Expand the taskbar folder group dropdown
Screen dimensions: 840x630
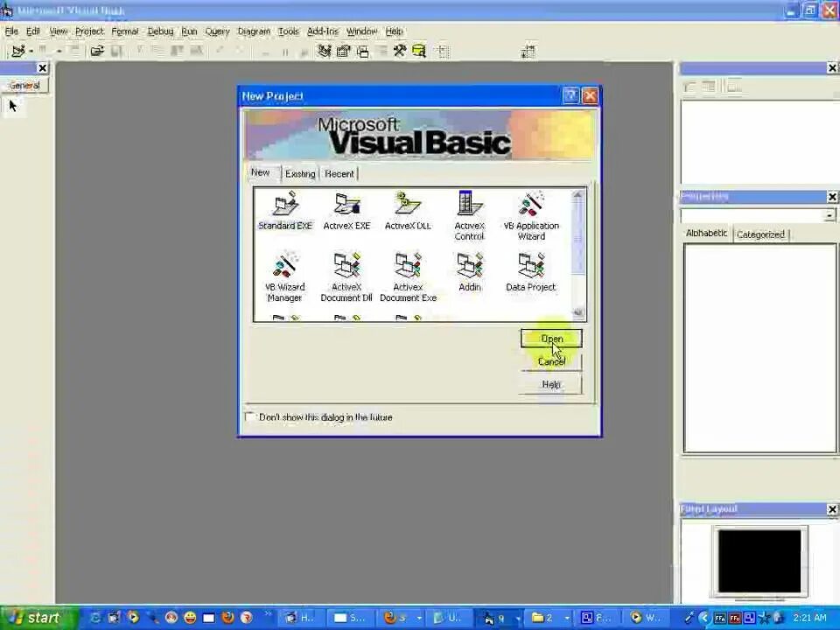tap(567, 619)
